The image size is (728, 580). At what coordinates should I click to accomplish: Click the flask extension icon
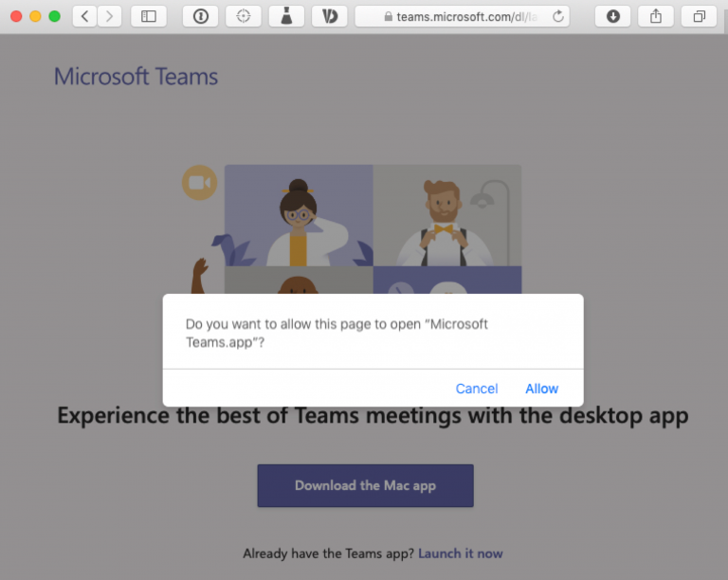[x=286, y=17]
